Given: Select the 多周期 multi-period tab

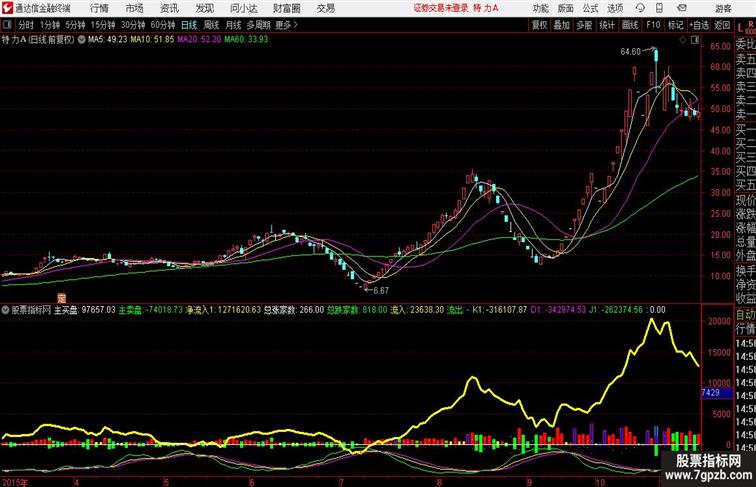Looking at the screenshot, I should [x=258, y=25].
